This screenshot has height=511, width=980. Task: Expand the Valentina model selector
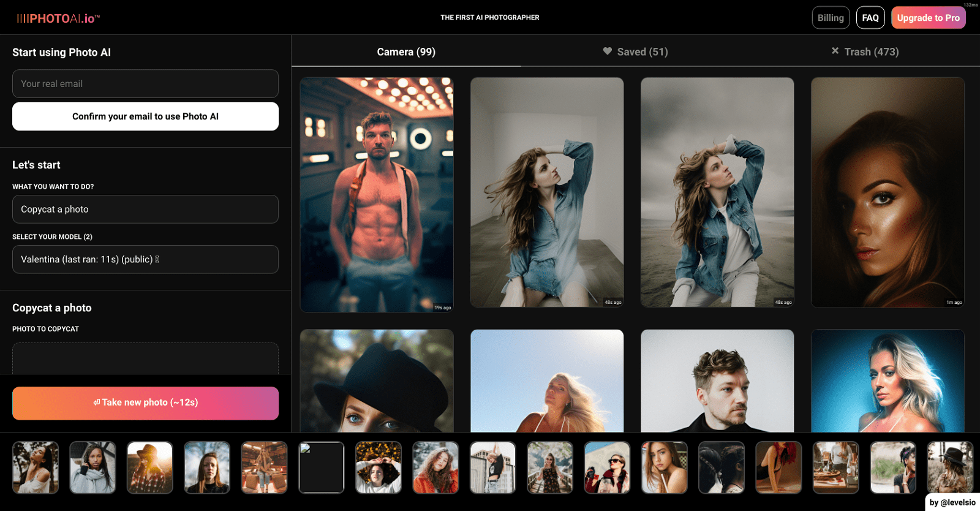(x=145, y=260)
